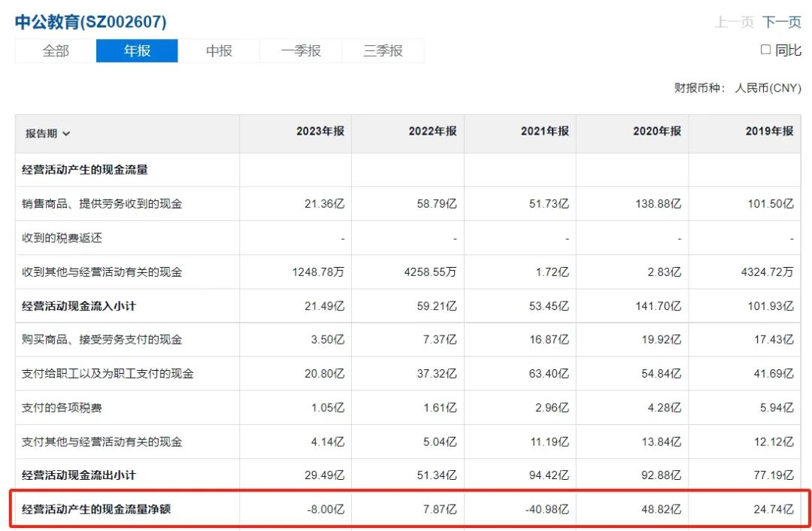This screenshot has height=531, width=812.
Task: Click the 2023 net cash flow value -8.00亿
Action: tap(326, 509)
